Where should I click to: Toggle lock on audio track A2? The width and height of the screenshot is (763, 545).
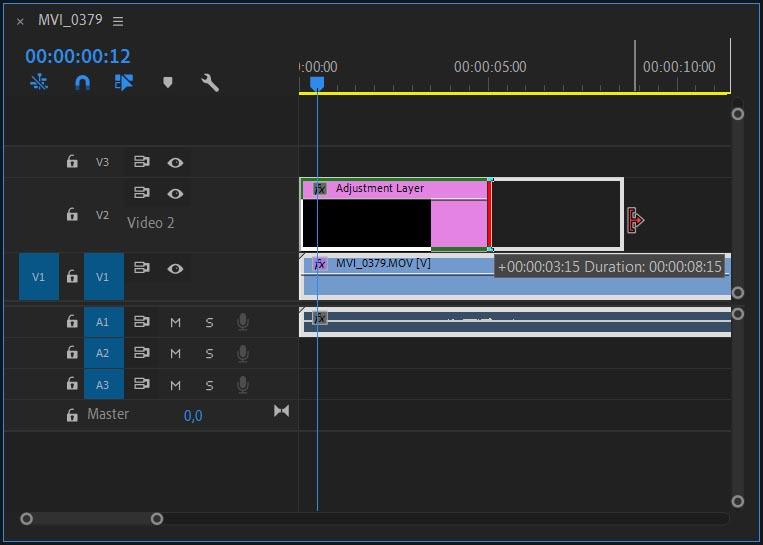point(72,353)
